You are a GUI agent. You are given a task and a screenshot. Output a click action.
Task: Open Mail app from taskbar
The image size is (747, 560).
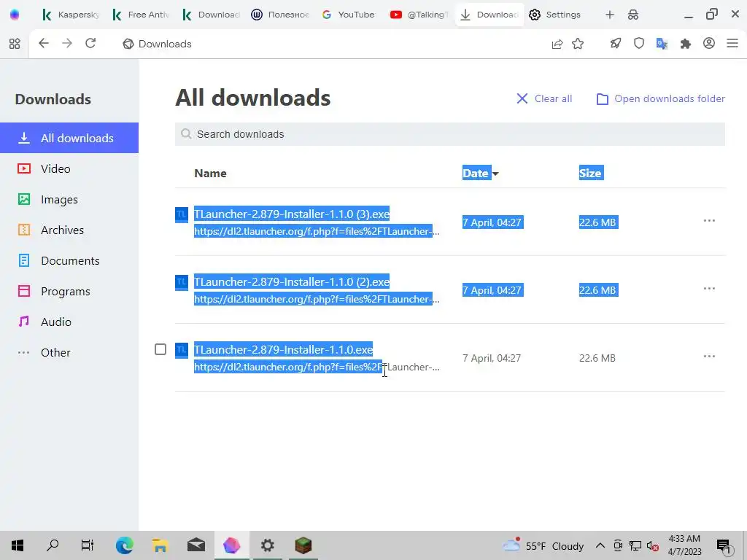coord(196,545)
